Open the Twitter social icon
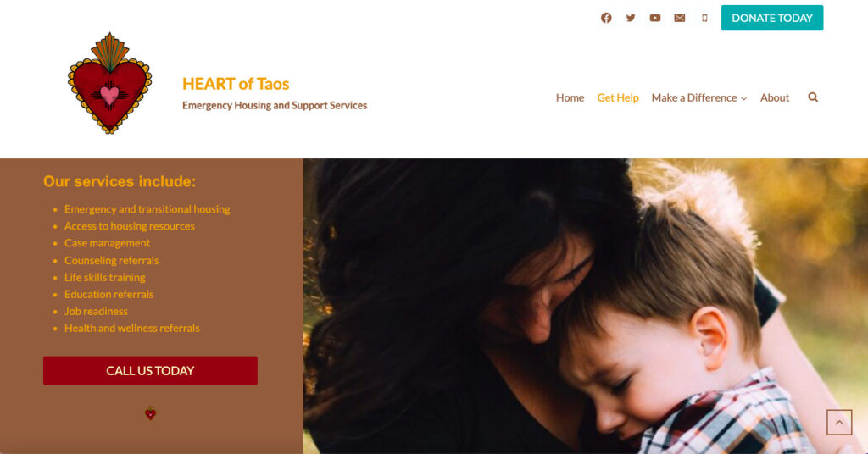The width and height of the screenshot is (868, 454). [631, 18]
